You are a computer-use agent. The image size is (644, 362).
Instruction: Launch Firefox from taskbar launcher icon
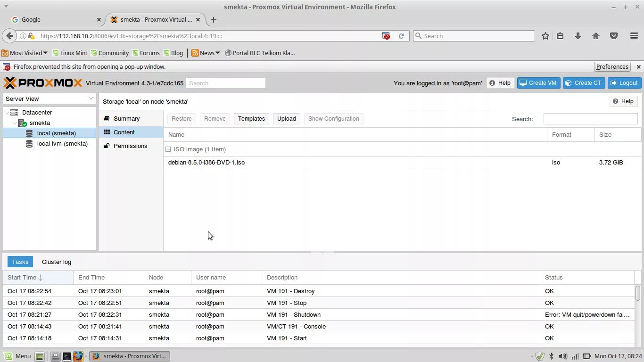(x=78, y=356)
